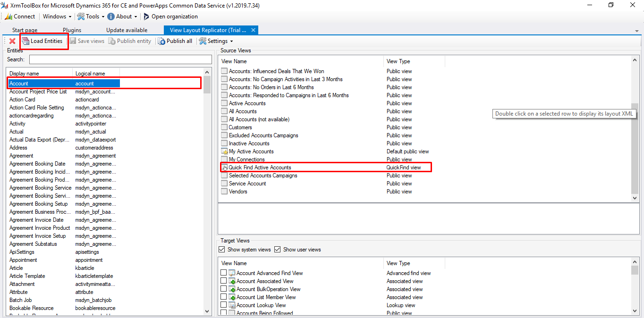Open the Windows dropdown menu
This screenshot has height=318, width=644.
pos(57,17)
